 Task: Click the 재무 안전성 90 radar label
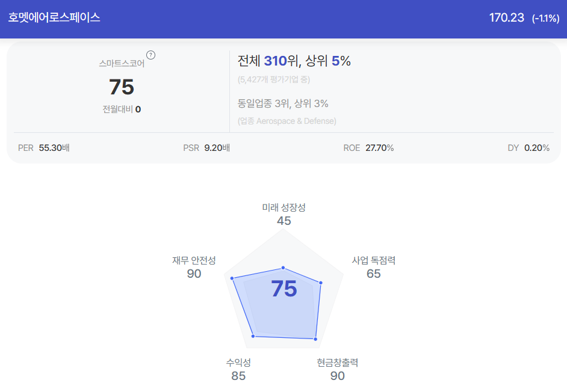point(194,268)
